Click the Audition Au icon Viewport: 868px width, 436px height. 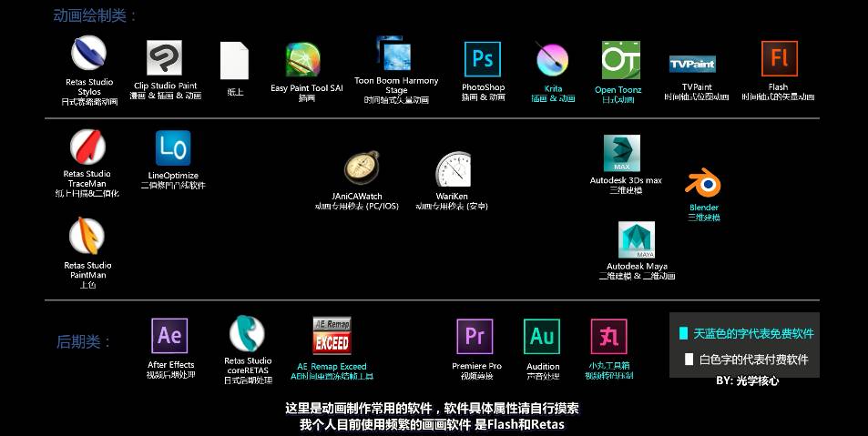542,337
